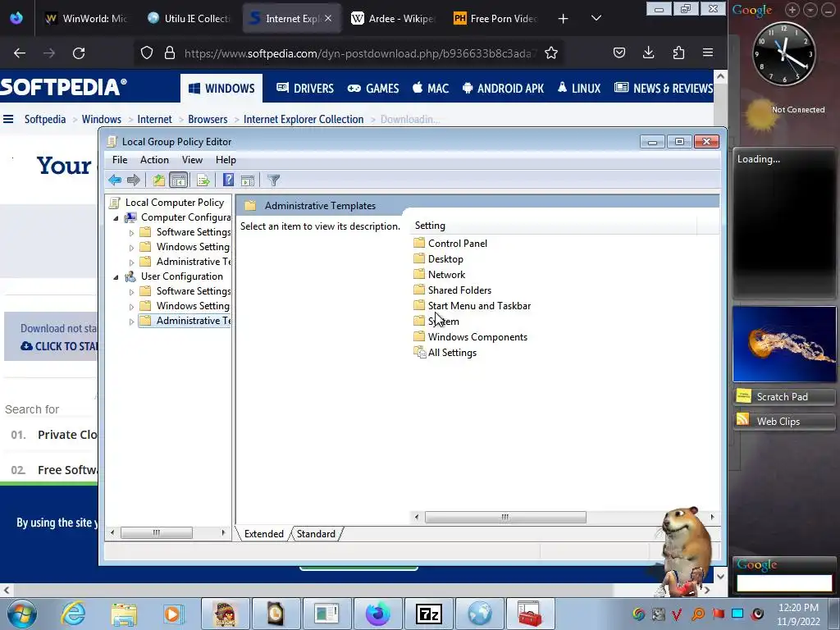Image resolution: width=840 pixels, height=630 pixels.
Task: Click the Setting column header
Action: pyautogui.click(x=554, y=226)
